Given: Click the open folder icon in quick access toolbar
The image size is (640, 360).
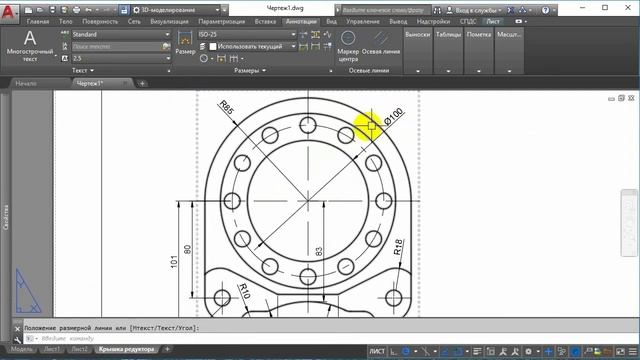Looking at the screenshot, I should coord(40,10).
